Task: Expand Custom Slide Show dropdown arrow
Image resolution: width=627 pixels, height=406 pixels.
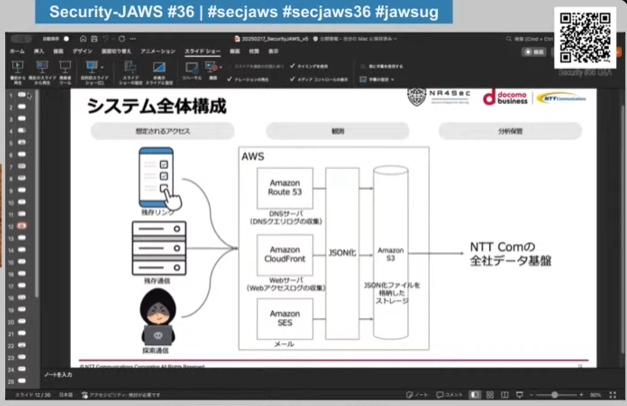Action: (x=102, y=67)
